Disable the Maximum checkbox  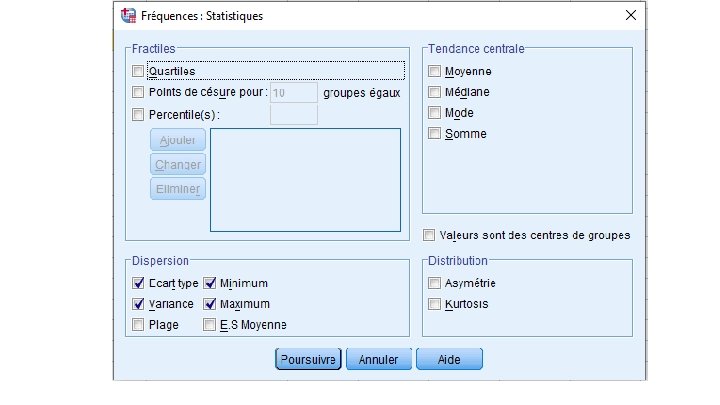[x=210, y=304]
